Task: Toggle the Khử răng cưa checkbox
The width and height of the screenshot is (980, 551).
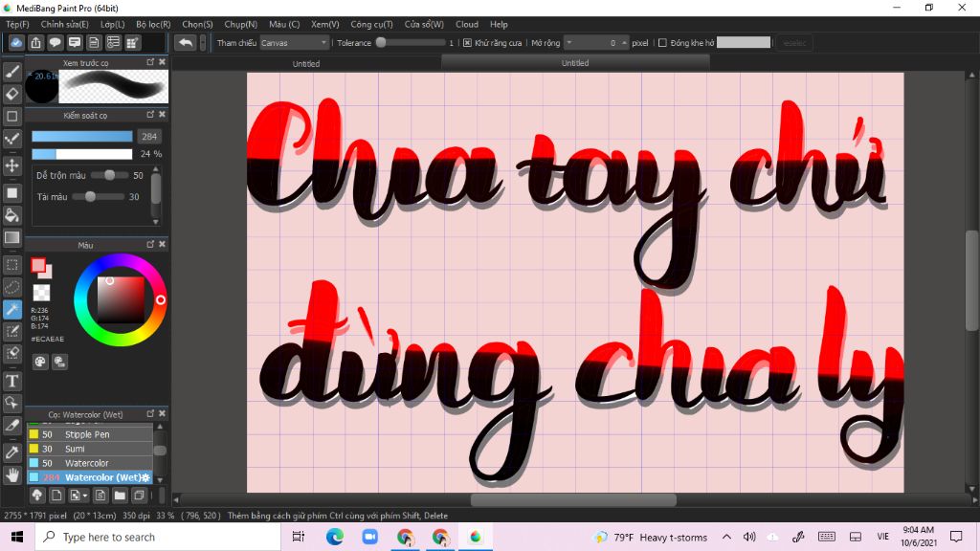Action: (467, 43)
